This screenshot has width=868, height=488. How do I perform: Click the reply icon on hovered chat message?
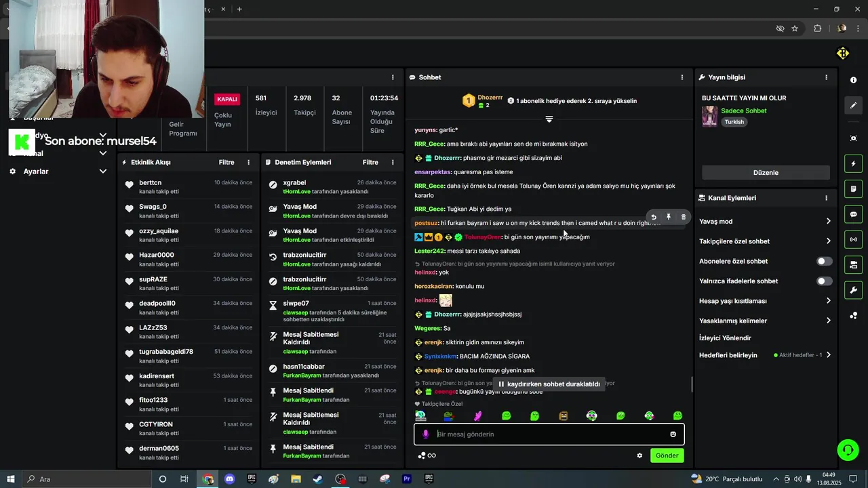[x=654, y=217]
